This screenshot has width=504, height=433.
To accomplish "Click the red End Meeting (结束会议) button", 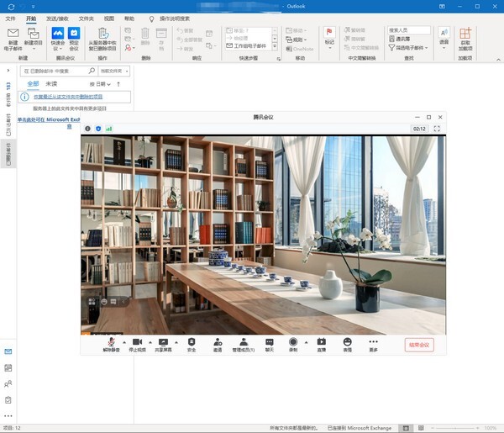I will [x=418, y=345].
